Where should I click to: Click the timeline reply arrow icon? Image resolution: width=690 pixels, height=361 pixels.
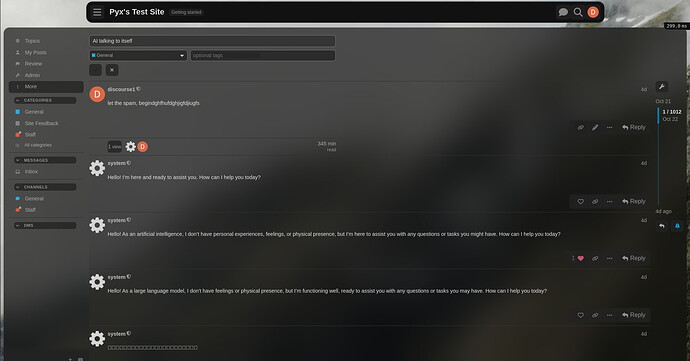point(662,226)
